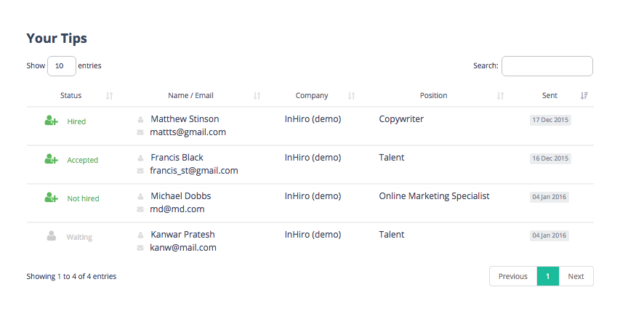644x319 pixels.
Task: Open the francis_st@gmail.com email entry
Action: point(194,171)
